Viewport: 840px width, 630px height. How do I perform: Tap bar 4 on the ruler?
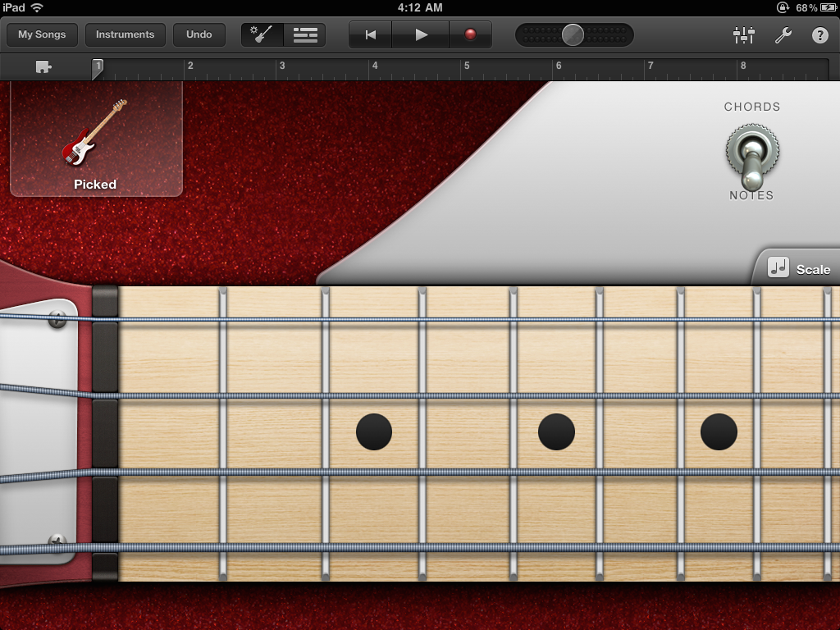375,66
